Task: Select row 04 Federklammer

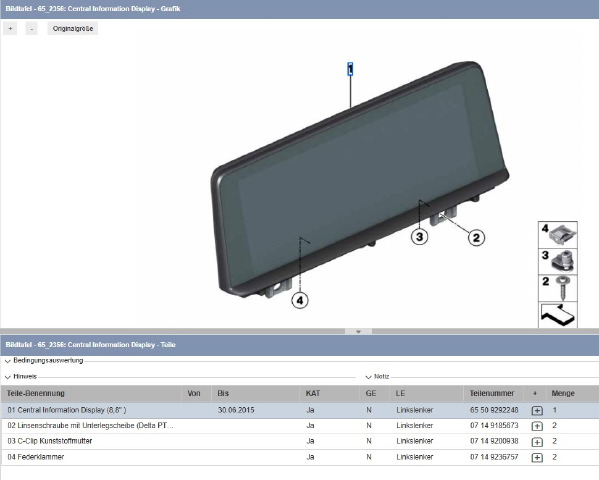Action: tap(300, 457)
